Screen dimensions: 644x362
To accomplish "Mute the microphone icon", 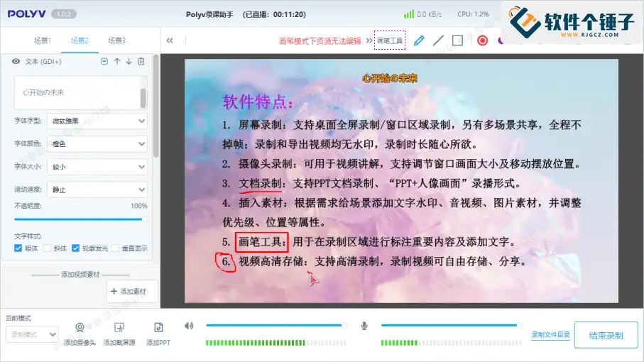I will tap(364, 326).
